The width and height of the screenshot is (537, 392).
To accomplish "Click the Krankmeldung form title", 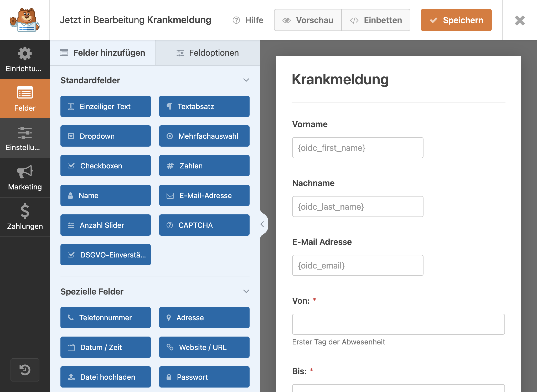I will [340, 80].
